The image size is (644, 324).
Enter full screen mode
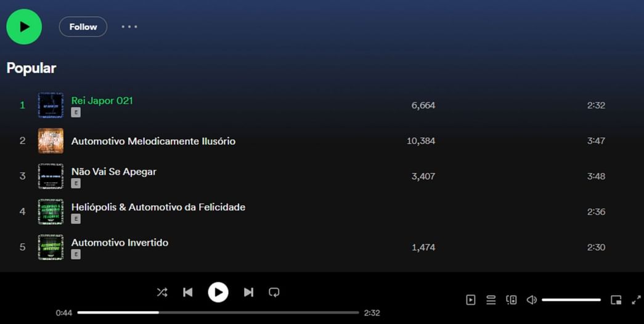(x=636, y=300)
